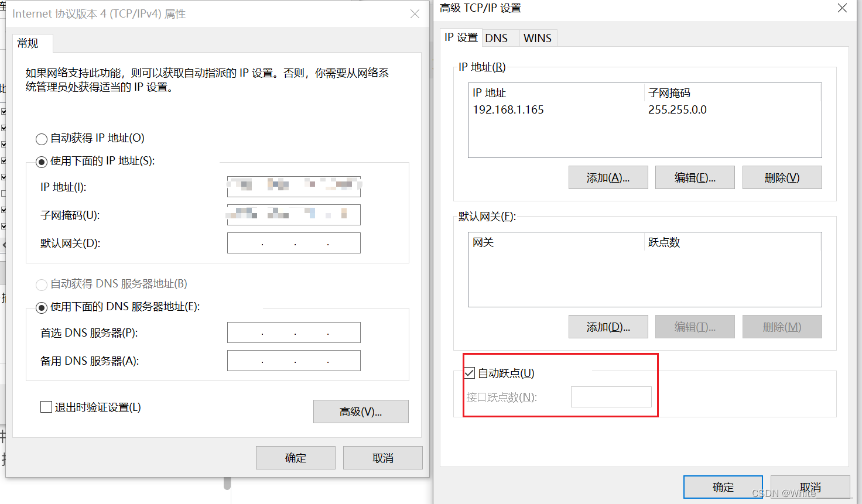Click the 首选 DNS 服务器 input field
Image resolution: width=862 pixels, height=504 pixels.
point(293,332)
